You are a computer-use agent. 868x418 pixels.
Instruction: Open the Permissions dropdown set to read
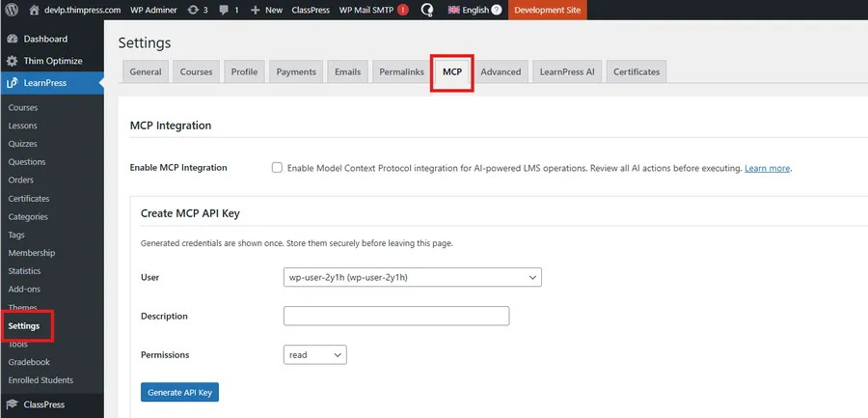tap(315, 355)
